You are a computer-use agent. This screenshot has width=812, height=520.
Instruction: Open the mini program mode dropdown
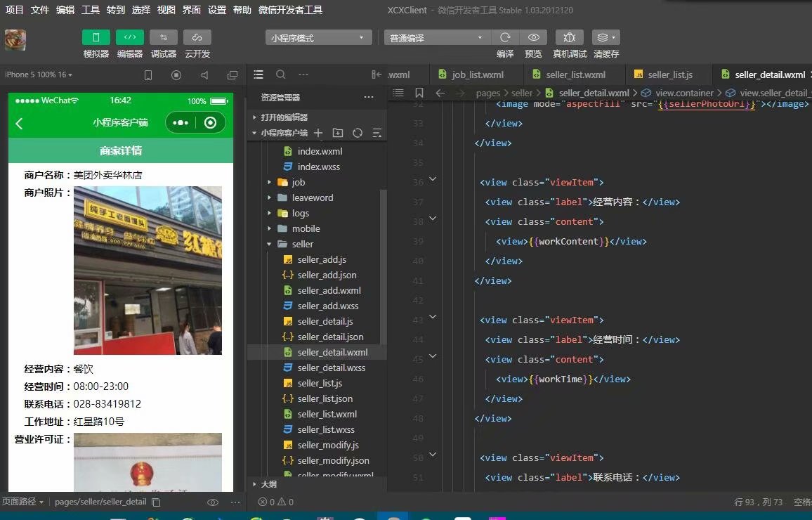pyautogui.click(x=318, y=38)
